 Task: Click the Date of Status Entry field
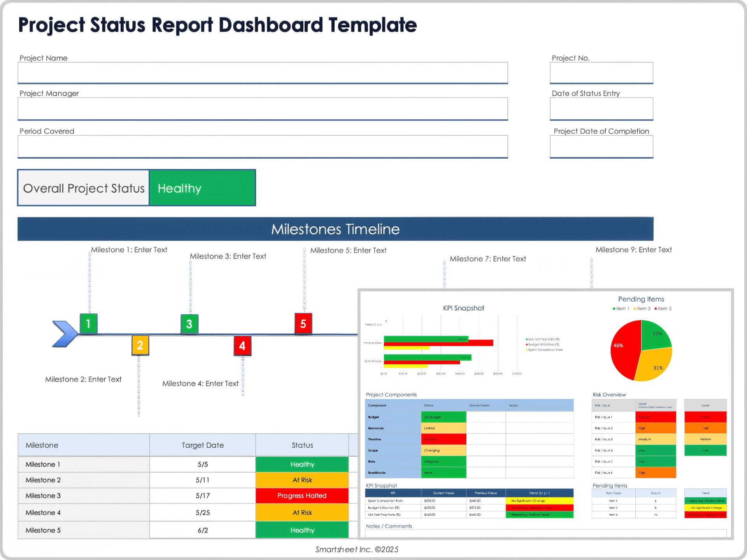pos(601,108)
